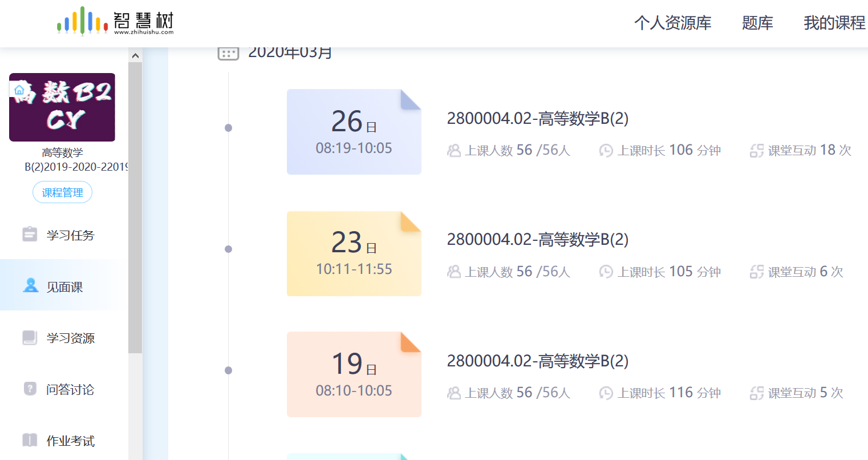This screenshot has width=868, height=460.
Task: Click clock icon for the 26日 class duration
Action: click(606, 151)
